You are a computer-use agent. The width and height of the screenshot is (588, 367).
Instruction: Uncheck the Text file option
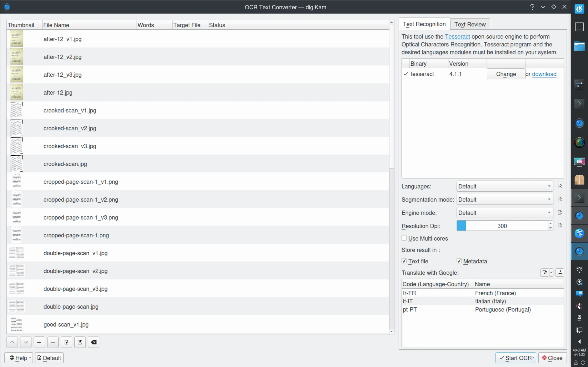[x=404, y=261]
